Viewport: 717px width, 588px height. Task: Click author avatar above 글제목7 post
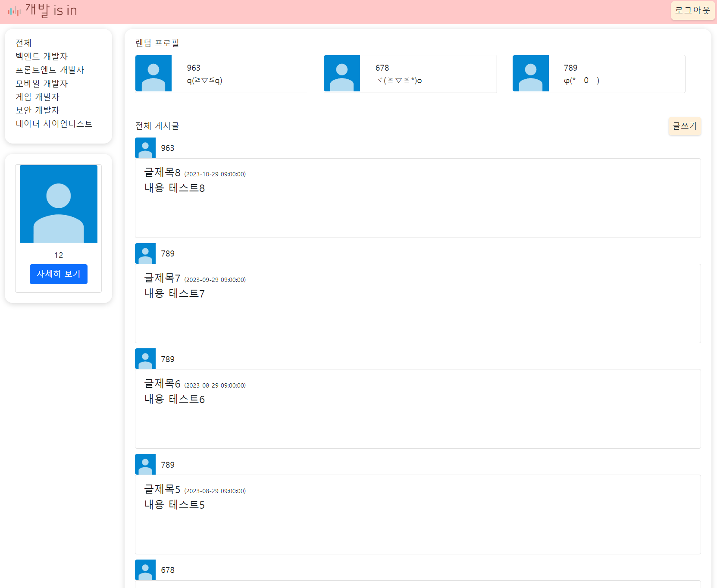coord(145,253)
